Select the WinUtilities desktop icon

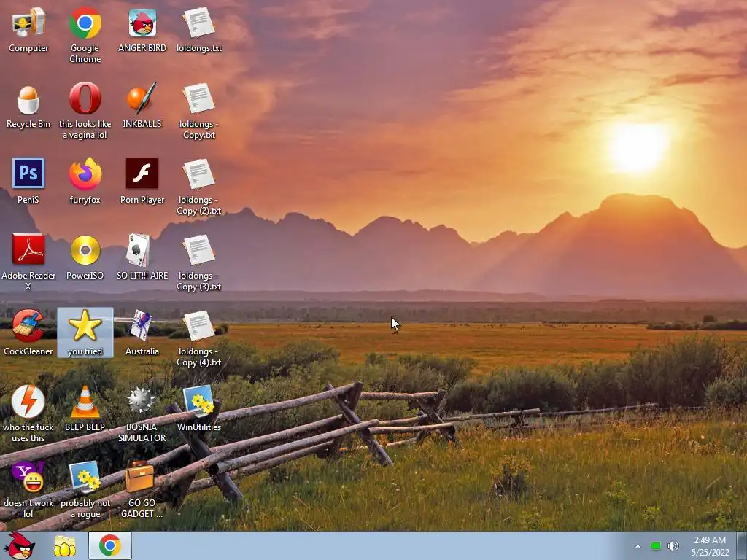click(x=199, y=409)
